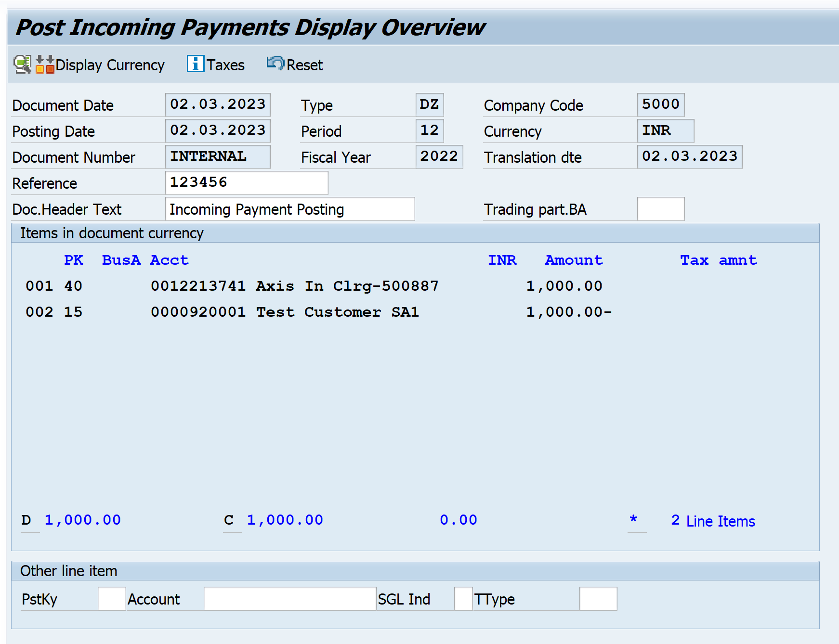Click the Translation dte field value
This screenshot has width=839, height=644.
690,157
